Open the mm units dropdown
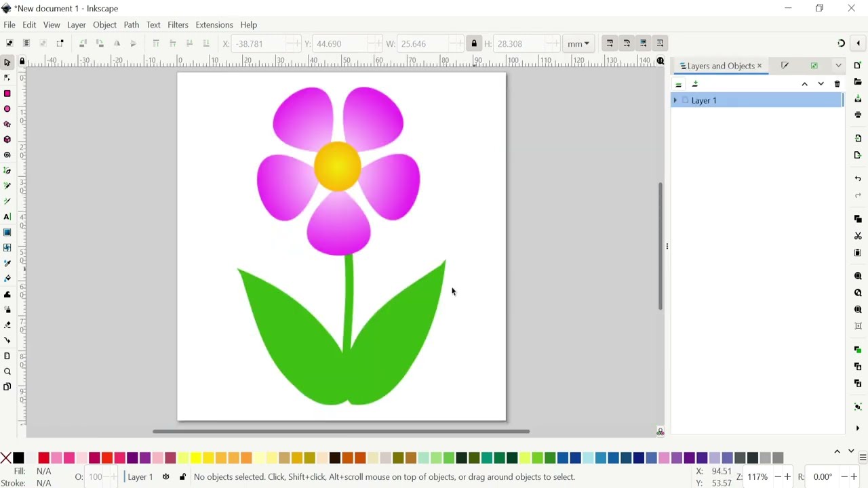Viewport: 868px width, 488px height. [578, 43]
